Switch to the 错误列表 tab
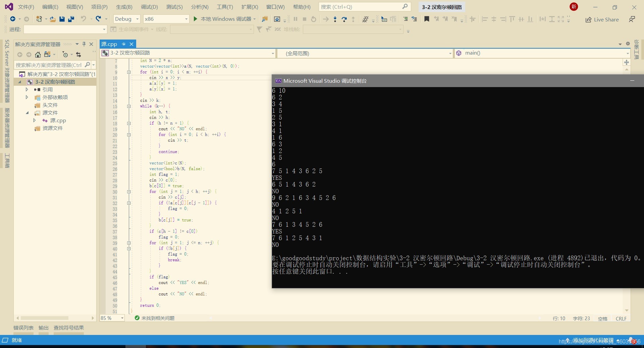This screenshot has height=348, width=644. point(23,328)
